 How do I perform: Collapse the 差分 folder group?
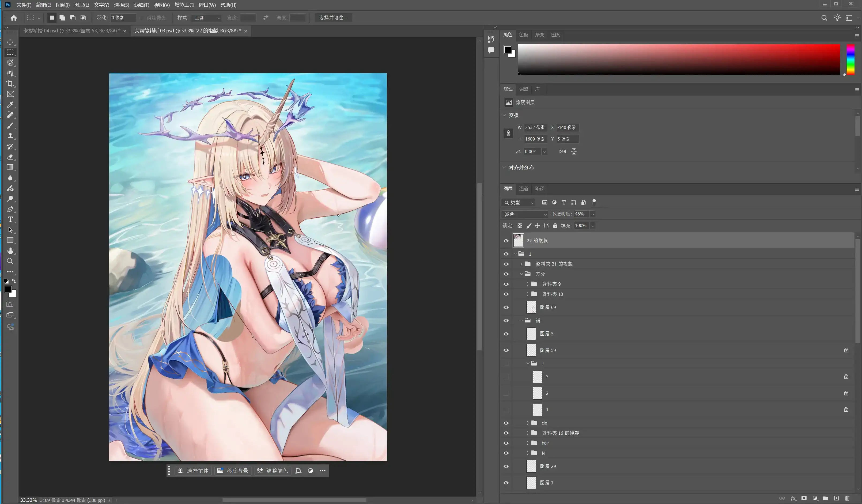[521, 274]
